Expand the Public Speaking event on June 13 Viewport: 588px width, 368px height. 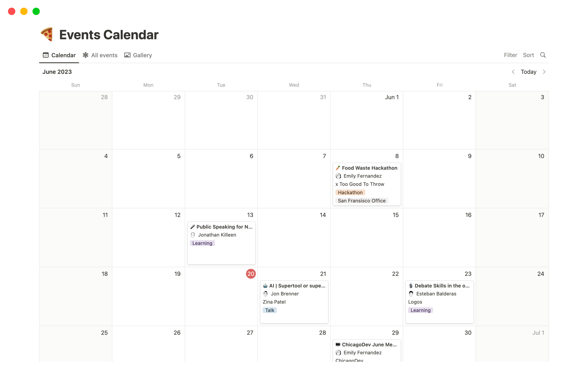(221, 226)
